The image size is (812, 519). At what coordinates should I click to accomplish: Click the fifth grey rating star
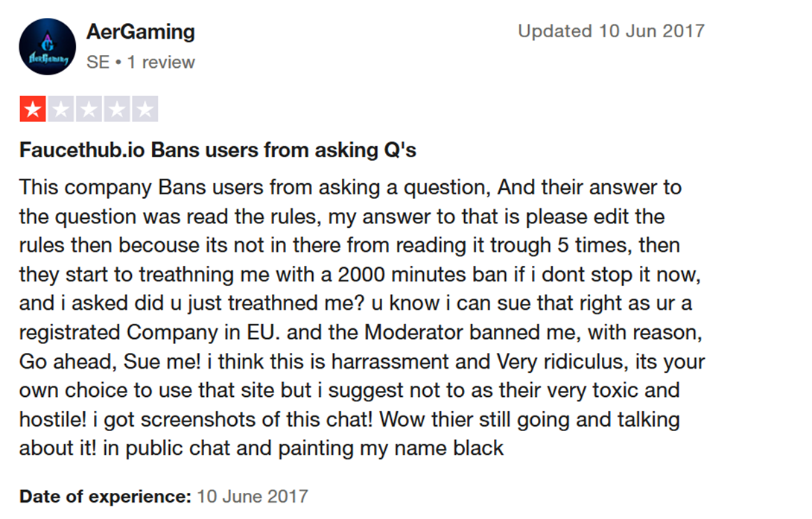pyautogui.click(x=145, y=110)
